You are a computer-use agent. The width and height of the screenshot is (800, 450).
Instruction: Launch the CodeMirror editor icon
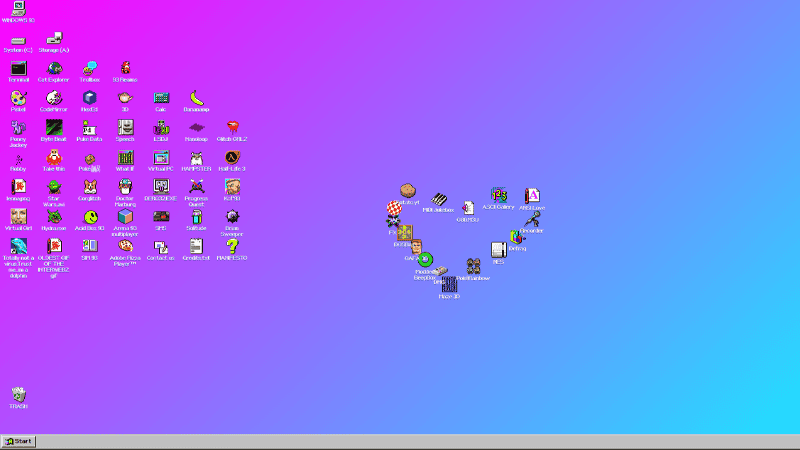(x=54, y=98)
